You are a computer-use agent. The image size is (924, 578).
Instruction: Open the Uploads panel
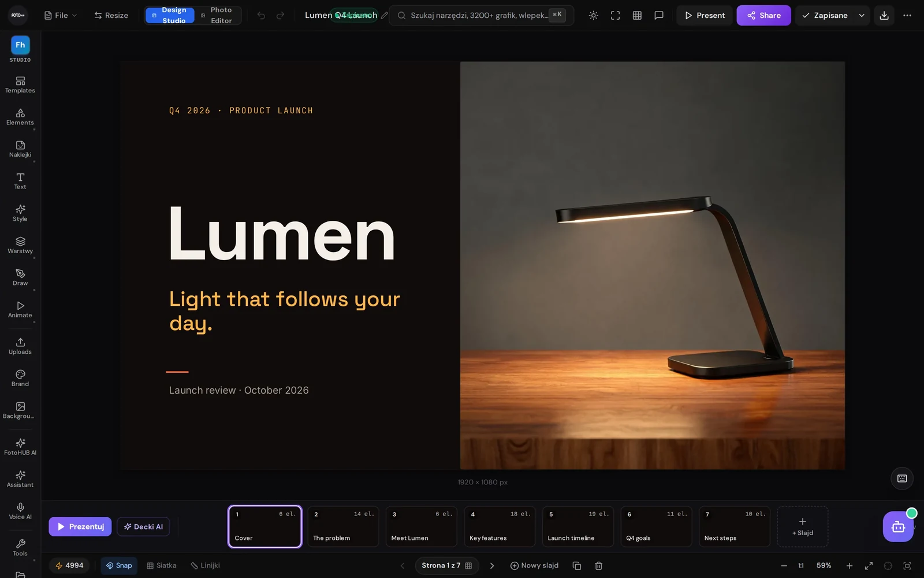pos(20,346)
